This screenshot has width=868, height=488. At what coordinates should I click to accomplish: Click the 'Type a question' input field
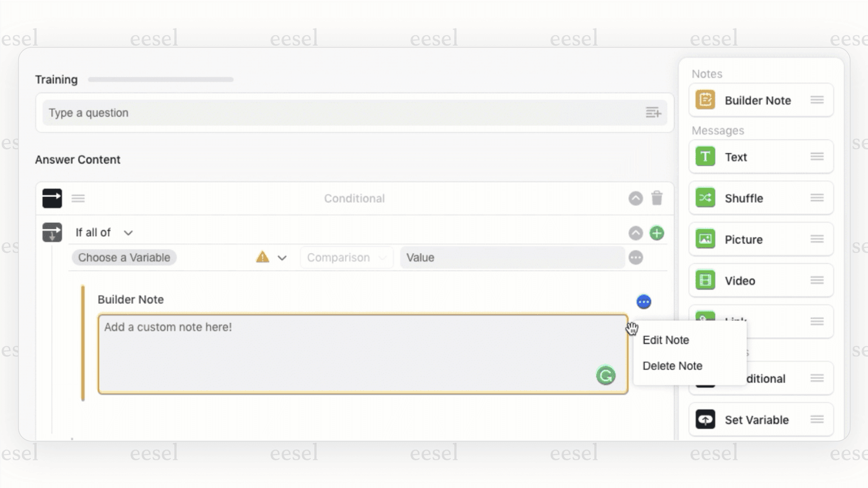point(341,113)
